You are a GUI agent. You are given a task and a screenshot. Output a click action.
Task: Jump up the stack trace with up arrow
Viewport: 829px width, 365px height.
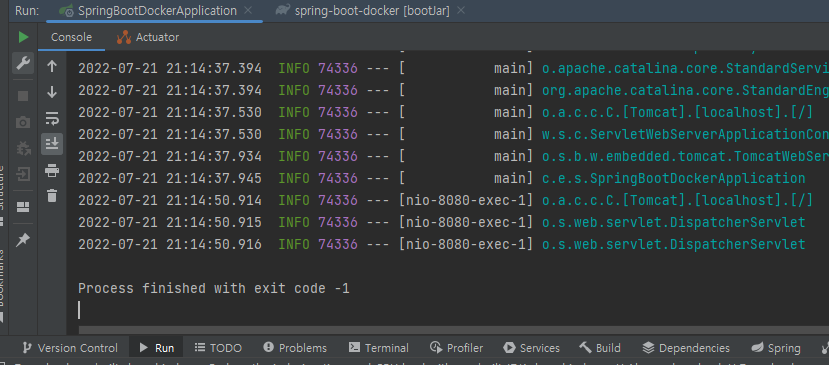pos(52,66)
